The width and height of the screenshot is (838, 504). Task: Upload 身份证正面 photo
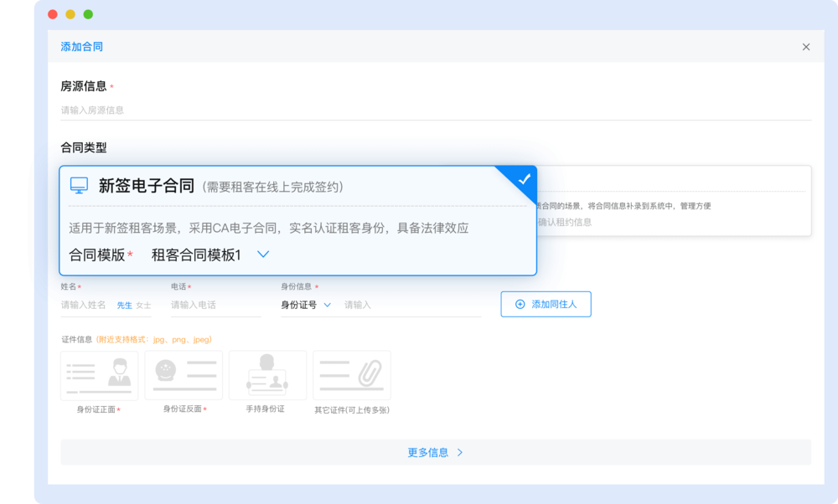click(100, 375)
